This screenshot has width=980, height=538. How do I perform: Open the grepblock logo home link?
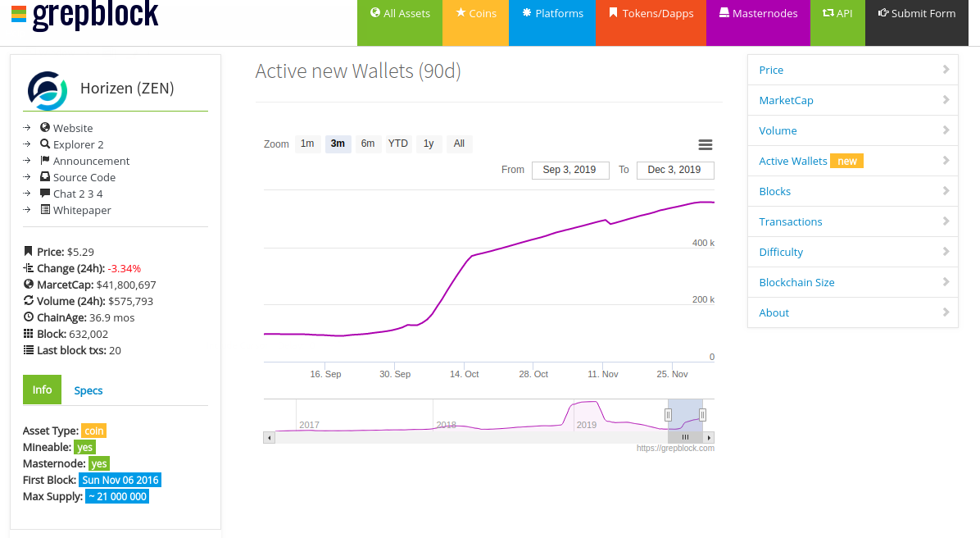click(x=85, y=15)
